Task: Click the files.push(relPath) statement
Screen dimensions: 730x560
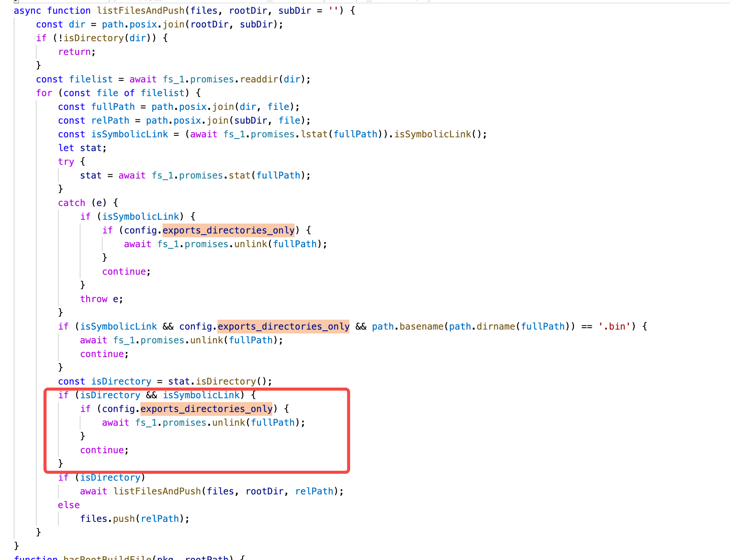Action: click(135, 519)
